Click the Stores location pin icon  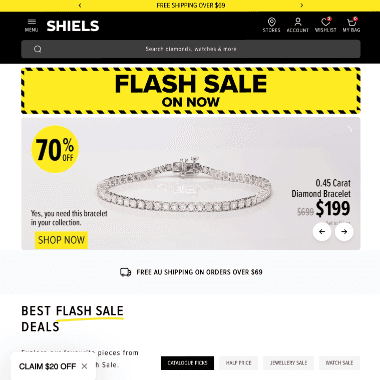tap(272, 22)
